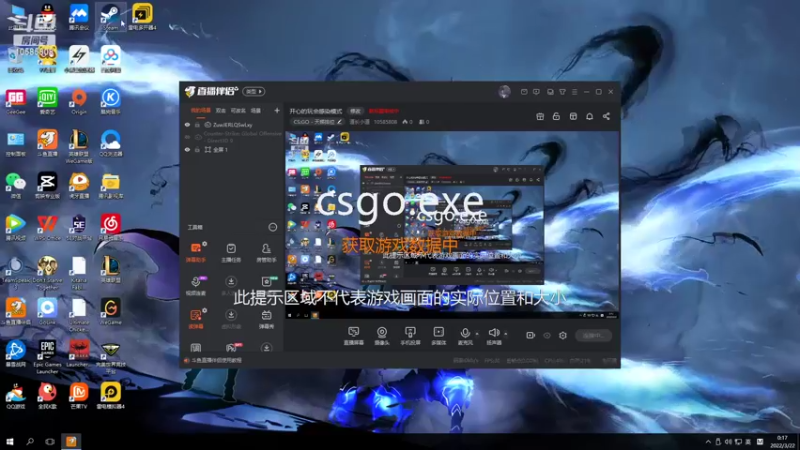Open Task View on the taskbar

tap(49, 441)
